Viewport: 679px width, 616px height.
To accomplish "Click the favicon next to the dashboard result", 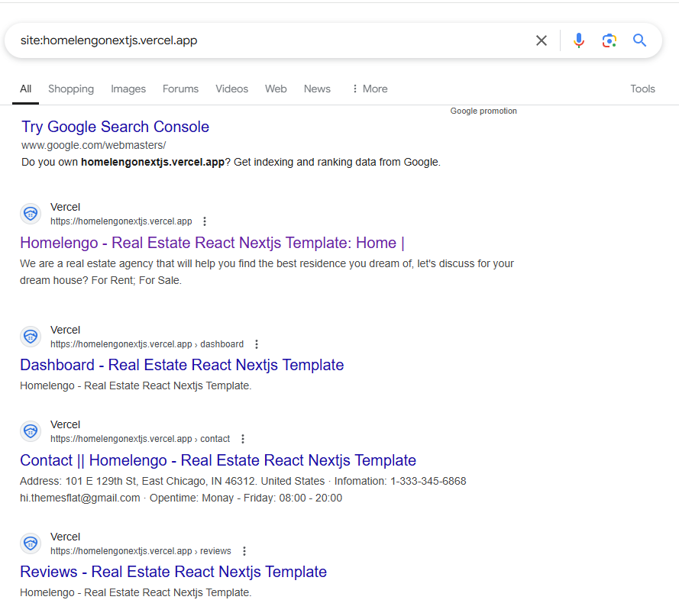I will pos(31,337).
